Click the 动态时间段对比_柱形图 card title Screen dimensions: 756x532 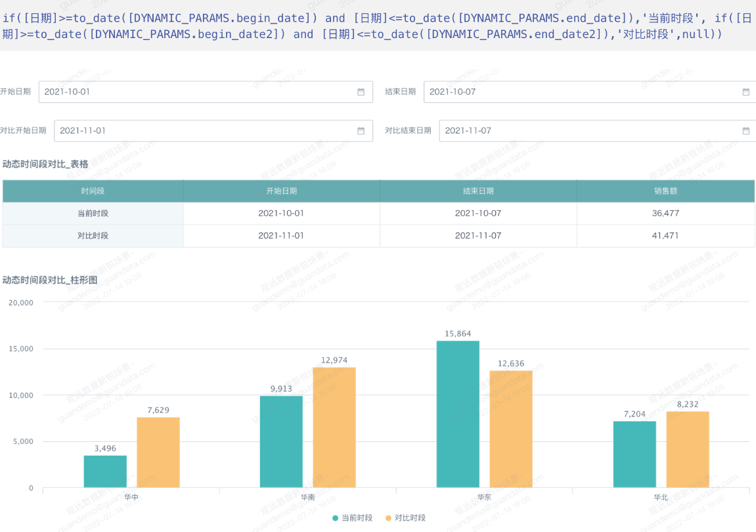[x=50, y=280]
